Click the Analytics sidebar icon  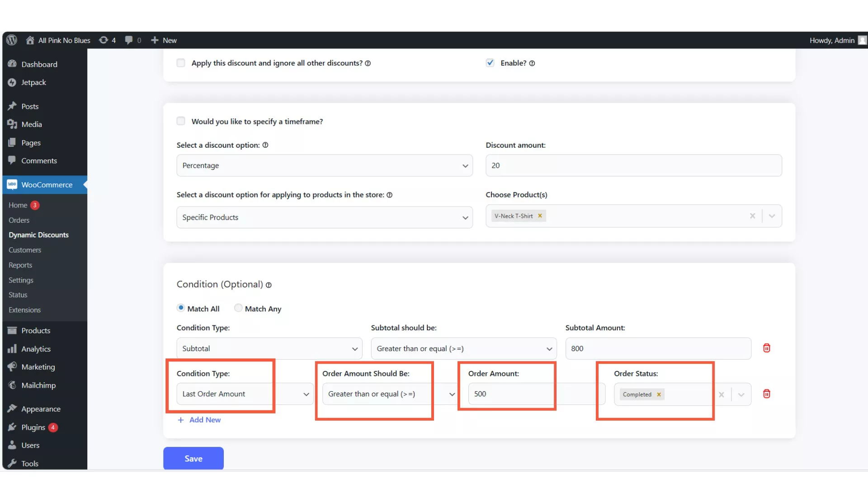tap(12, 348)
